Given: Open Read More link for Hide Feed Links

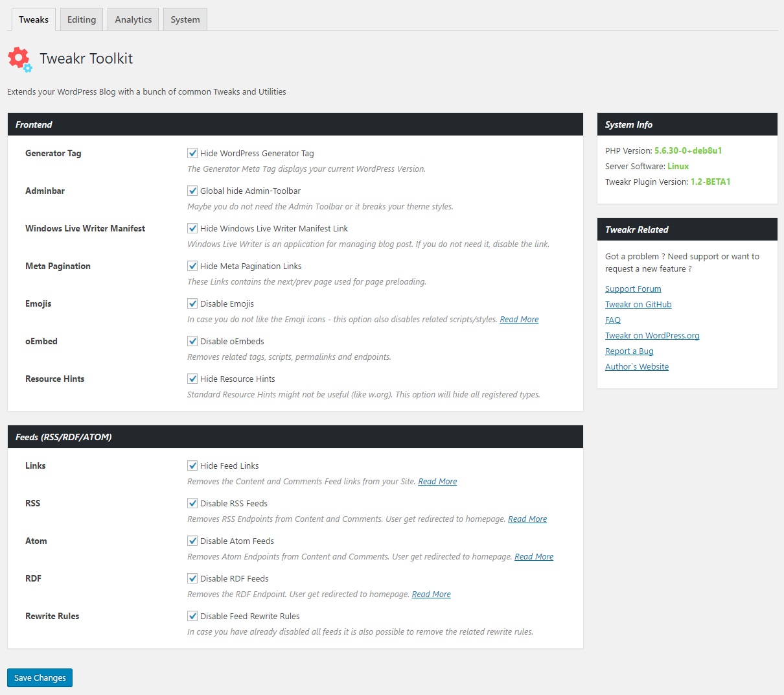Looking at the screenshot, I should coord(437,481).
